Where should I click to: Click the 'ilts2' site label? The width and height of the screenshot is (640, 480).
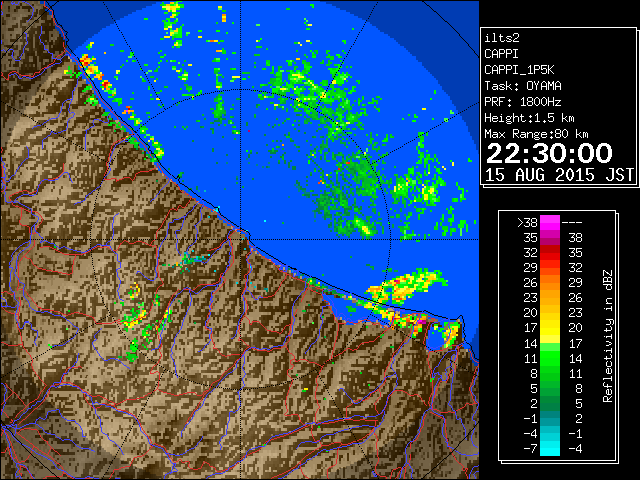point(502,38)
